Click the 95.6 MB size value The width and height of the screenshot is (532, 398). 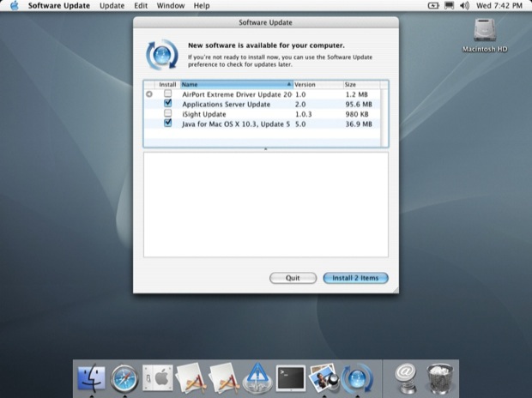(359, 104)
